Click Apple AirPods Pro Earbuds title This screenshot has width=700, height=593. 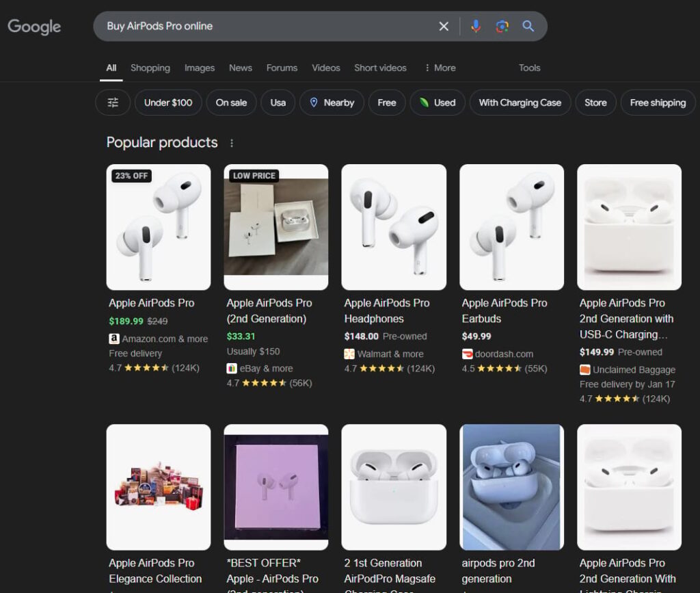(504, 311)
